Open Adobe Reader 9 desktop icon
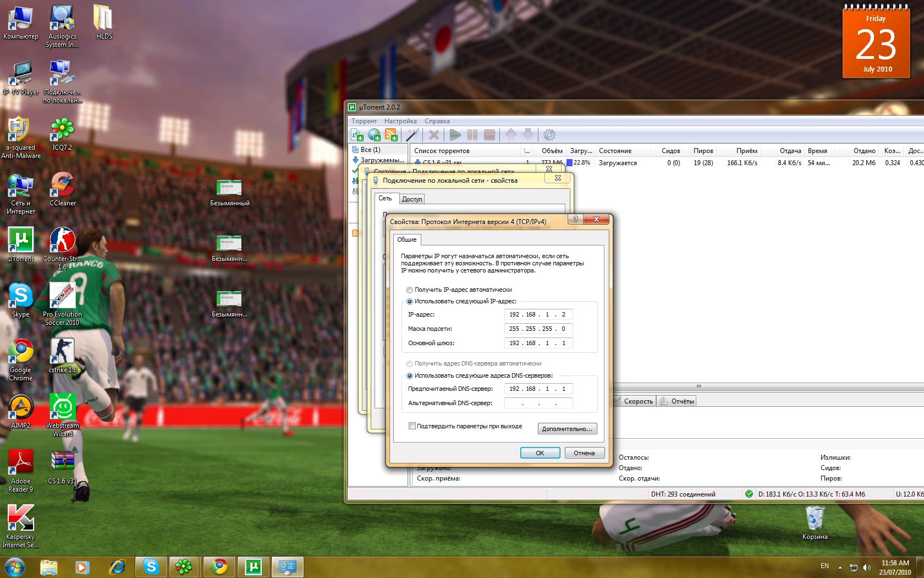924x578 pixels. pyautogui.click(x=20, y=471)
